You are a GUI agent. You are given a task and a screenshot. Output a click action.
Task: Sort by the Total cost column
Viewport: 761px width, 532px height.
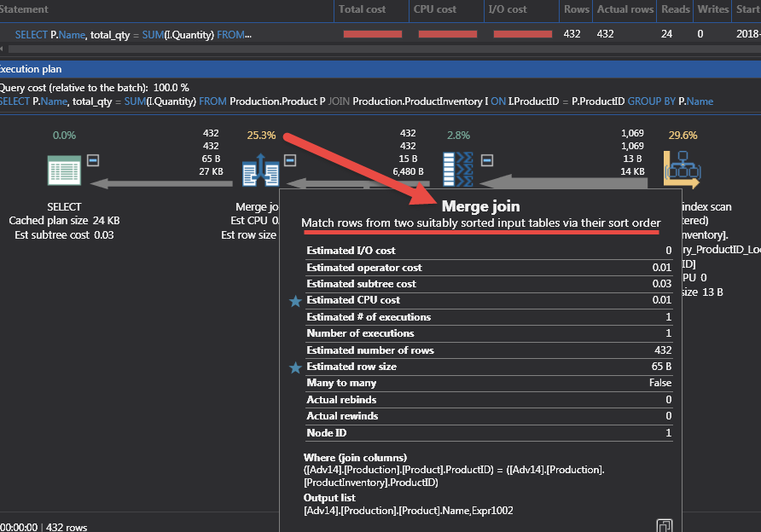pos(363,9)
